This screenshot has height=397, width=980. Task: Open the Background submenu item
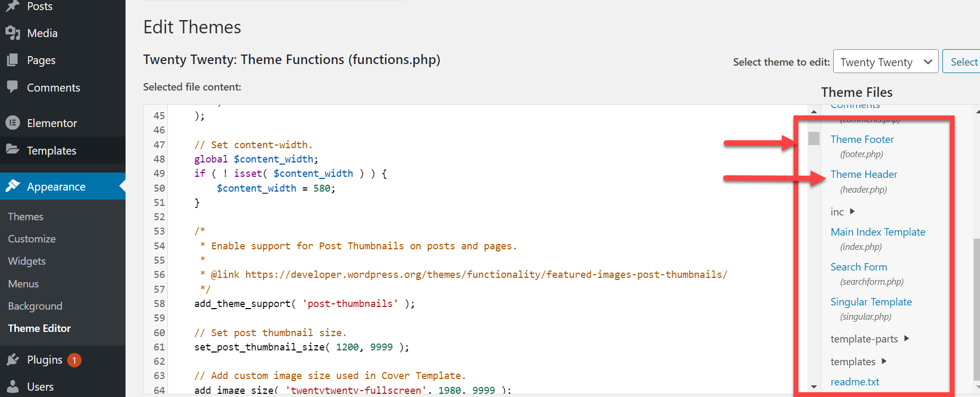(x=35, y=306)
